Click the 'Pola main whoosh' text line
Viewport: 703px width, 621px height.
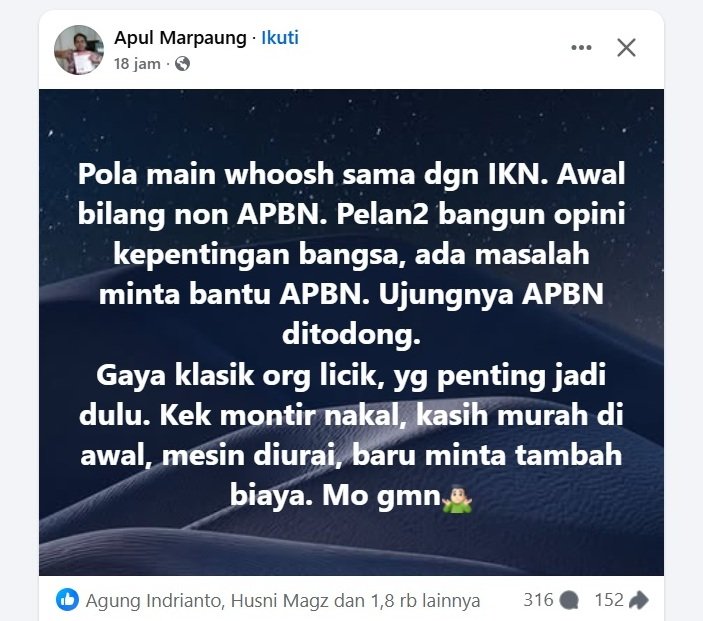click(x=351, y=174)
